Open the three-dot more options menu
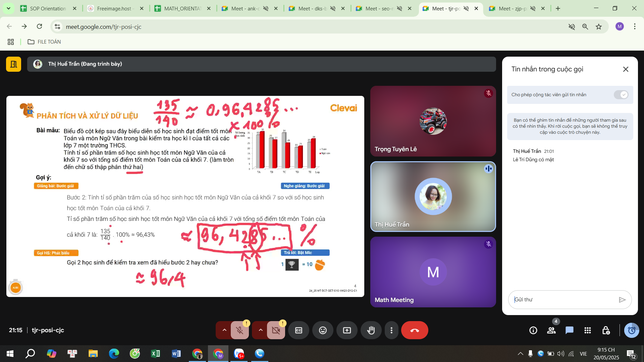The width and height of the screenshot is (644, 362). point(391,330)
